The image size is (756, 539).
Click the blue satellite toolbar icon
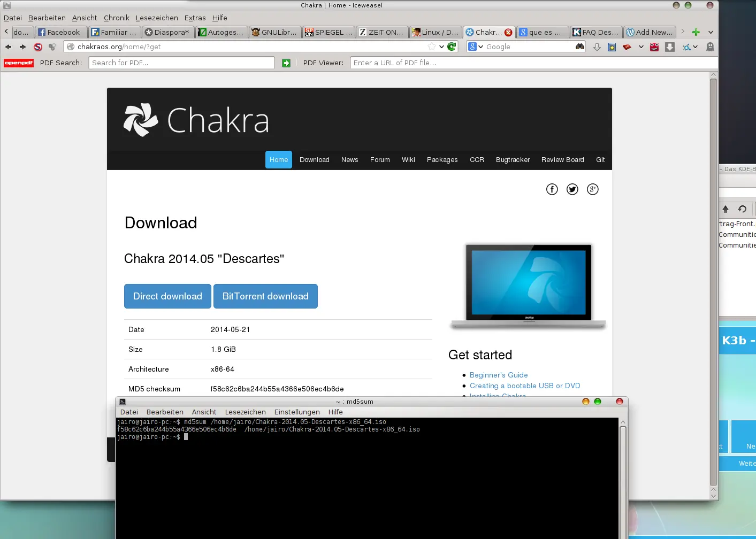tap(686, 47)
